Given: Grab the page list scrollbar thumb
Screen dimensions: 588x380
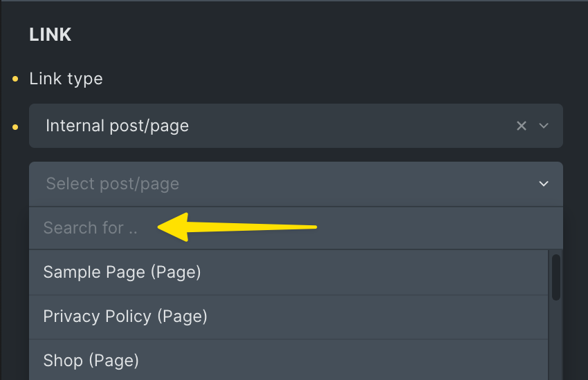Looking at the screenshot, I should (556, 277).
